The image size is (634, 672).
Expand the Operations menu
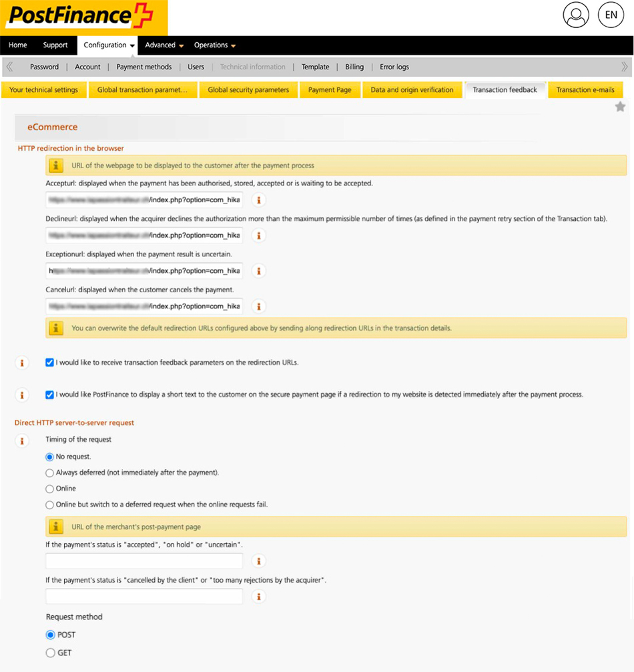[x=214, y=45]
